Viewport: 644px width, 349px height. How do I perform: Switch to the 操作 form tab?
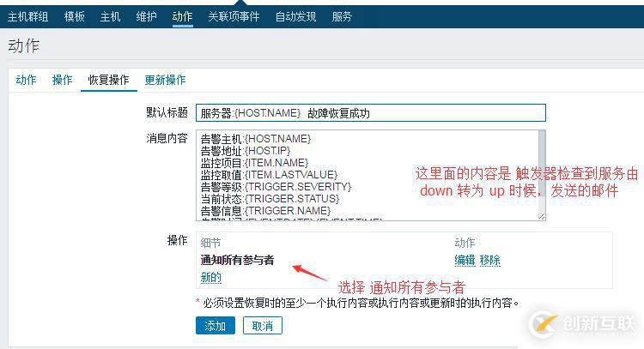pos(63,80)
